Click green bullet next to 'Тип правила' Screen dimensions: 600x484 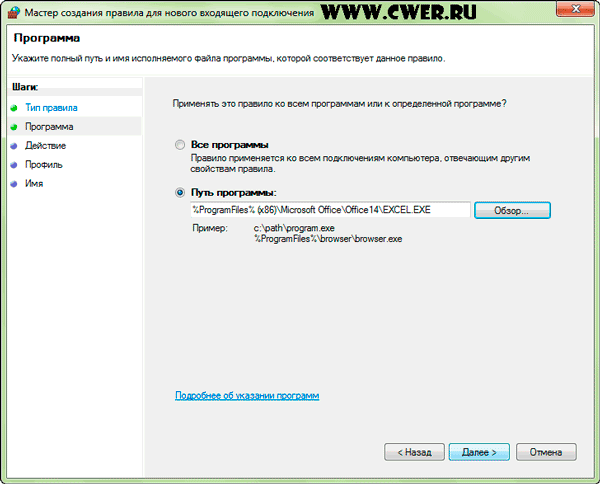14,108
